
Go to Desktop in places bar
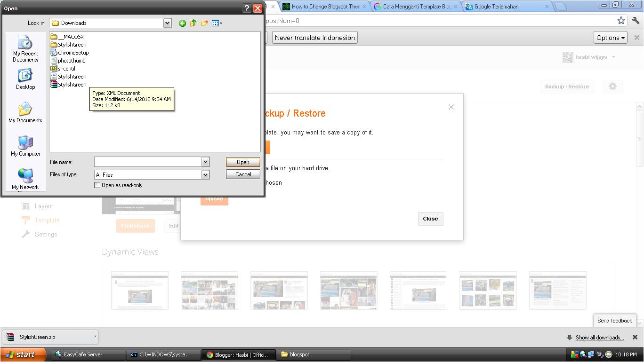25,79
